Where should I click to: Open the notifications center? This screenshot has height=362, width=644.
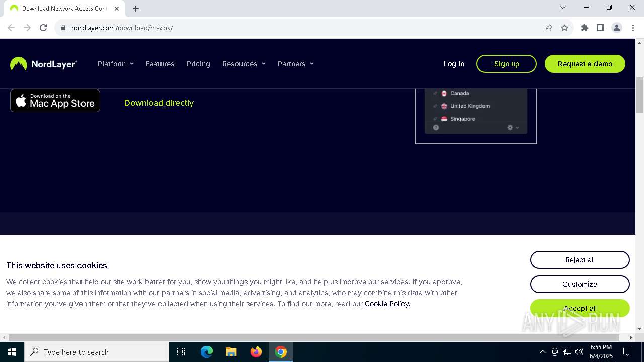point(627,352)
